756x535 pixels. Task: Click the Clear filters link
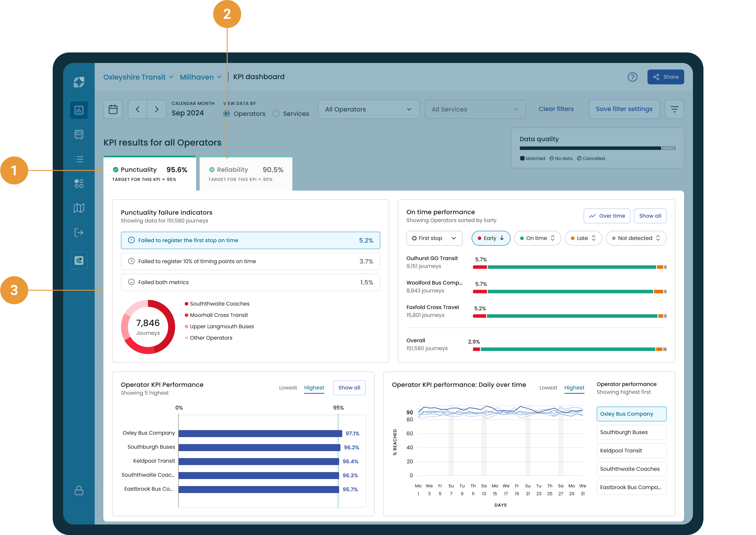point(556,109)
